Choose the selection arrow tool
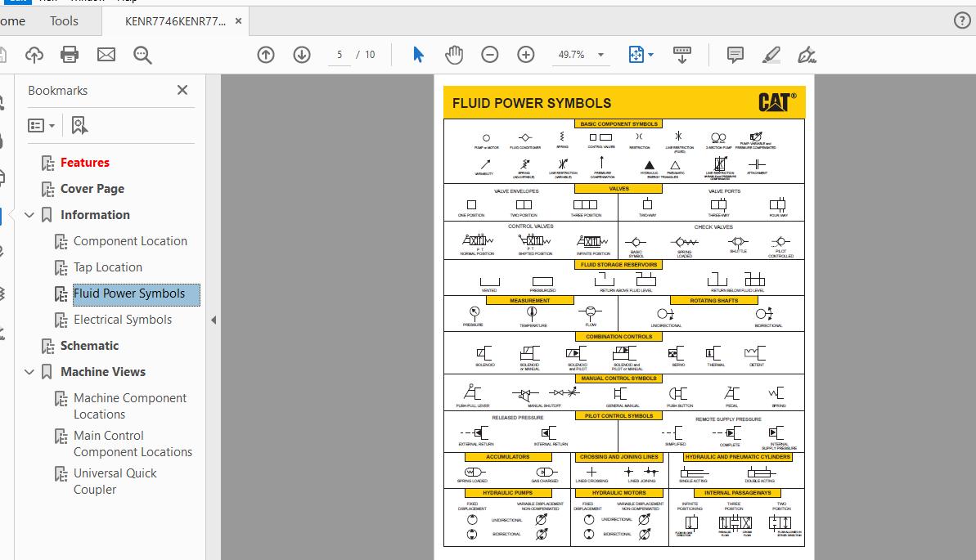Screen dimensions: 976x560 point(418,55)
